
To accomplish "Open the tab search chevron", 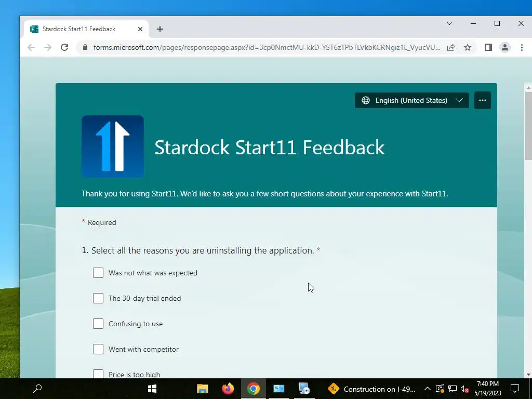I will (449, 23).
